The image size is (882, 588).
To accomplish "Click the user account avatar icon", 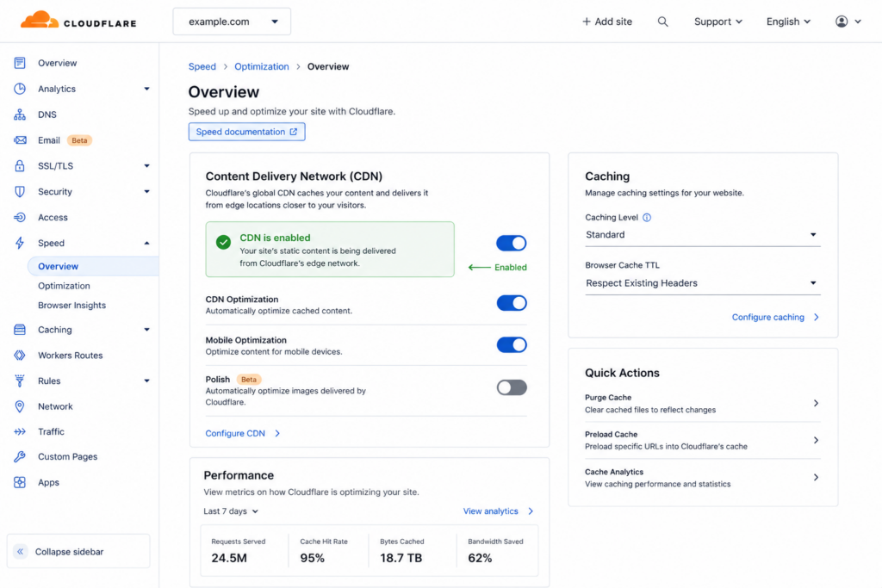I will (842, 22).
